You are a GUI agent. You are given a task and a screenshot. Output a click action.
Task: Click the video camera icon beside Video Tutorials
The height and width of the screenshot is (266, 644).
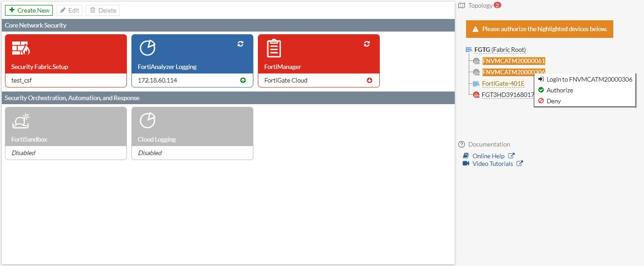click(x=466, y=164)
